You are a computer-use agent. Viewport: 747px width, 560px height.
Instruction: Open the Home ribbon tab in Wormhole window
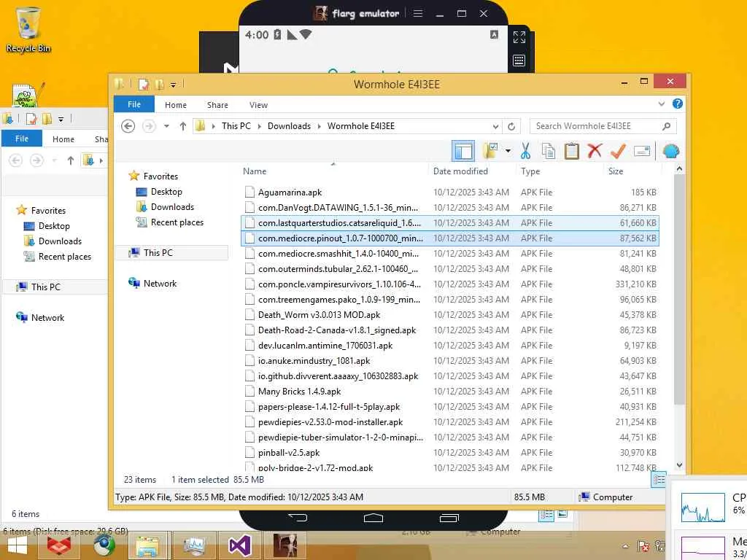(176, 105)
